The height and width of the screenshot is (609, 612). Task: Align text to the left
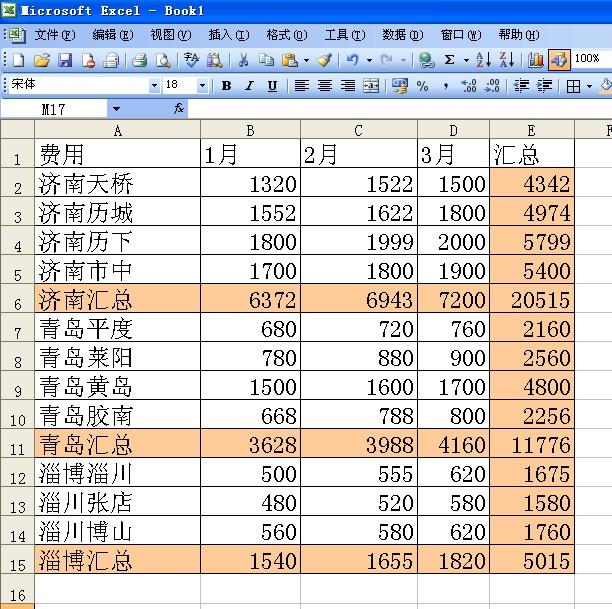pos(301,85)
